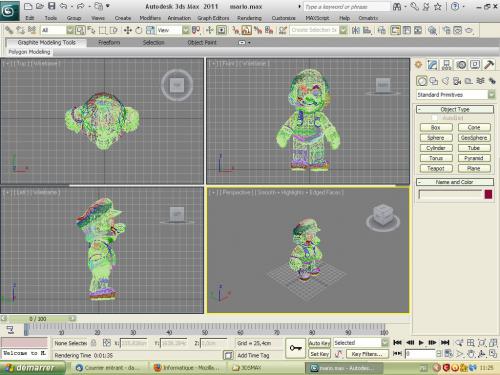Open the Utilities hammer panel icon
The width and height of the screenshot is (500, 375).
(x=489, y=65)
